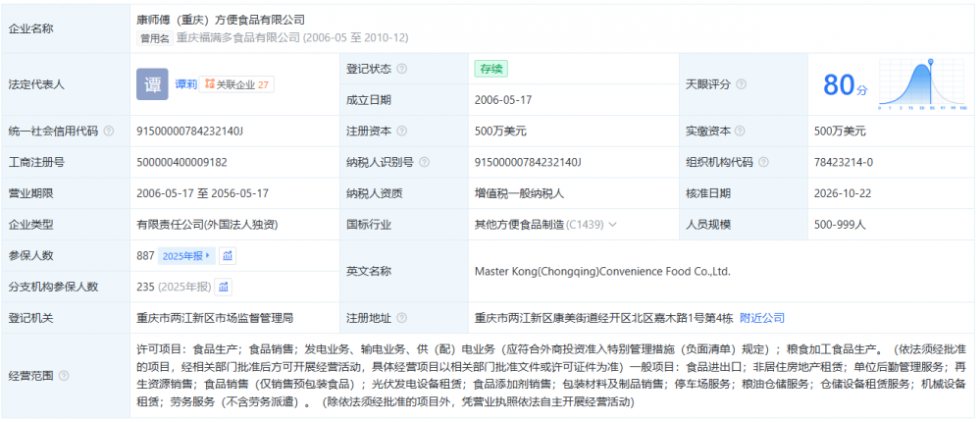
Task: Select enterprise type 有限责任公司(外国法人独资)
Action: 207,225
